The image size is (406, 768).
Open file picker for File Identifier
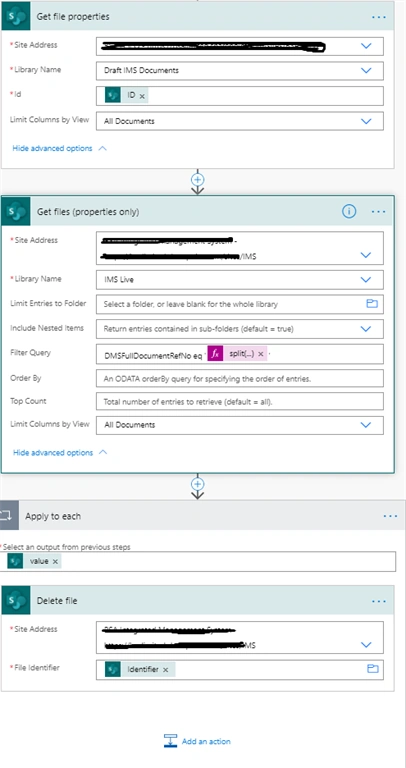coord(373,669)
